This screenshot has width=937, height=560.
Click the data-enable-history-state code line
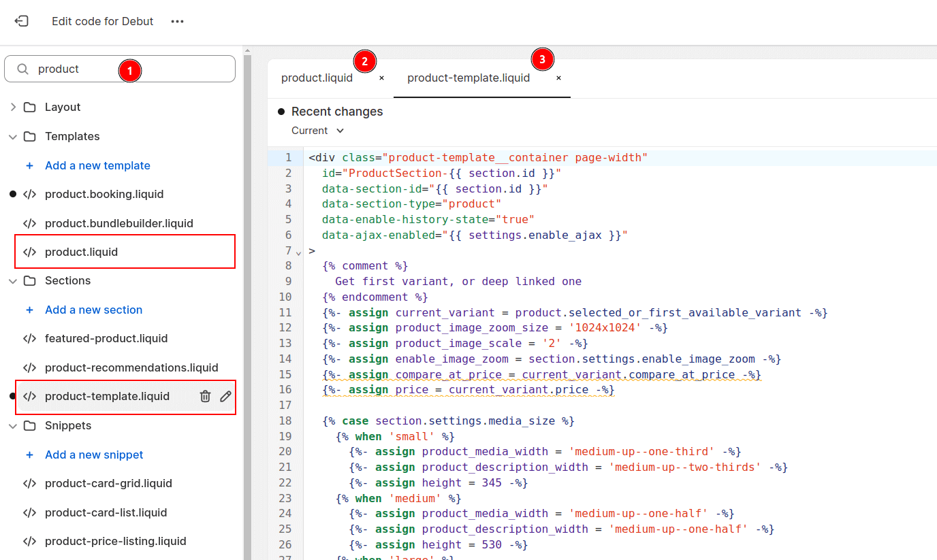click(428, 219)
